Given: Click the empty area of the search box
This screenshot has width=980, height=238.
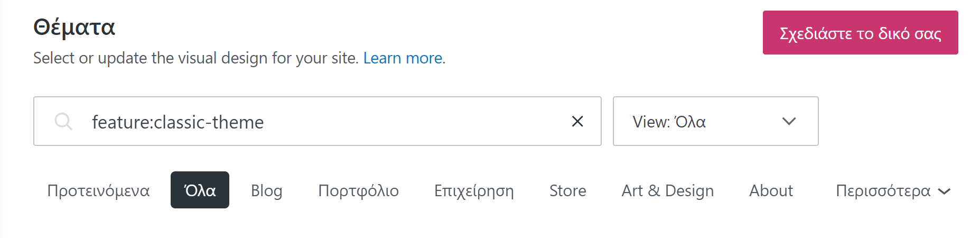Looking at the screenshot, I should coord(412,122).
